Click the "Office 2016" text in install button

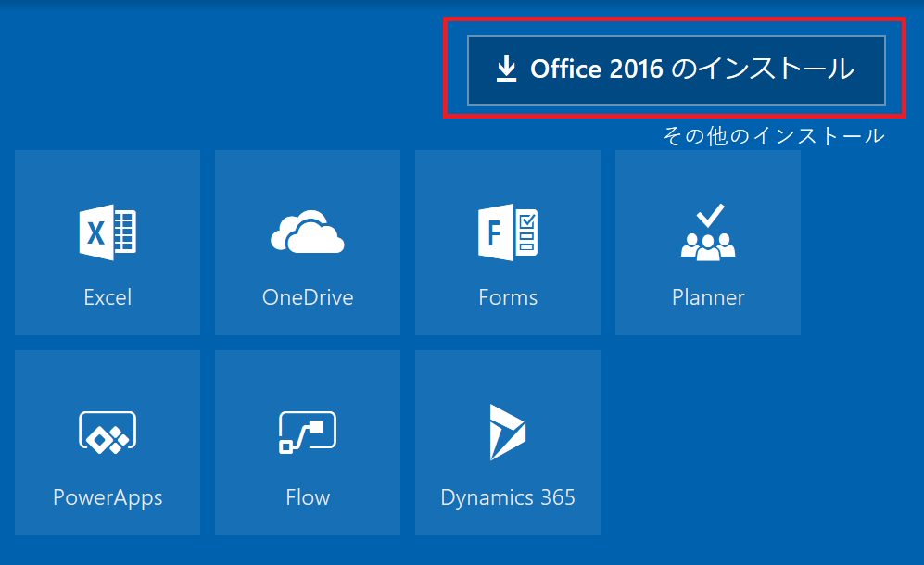click(x=596, y=69)
